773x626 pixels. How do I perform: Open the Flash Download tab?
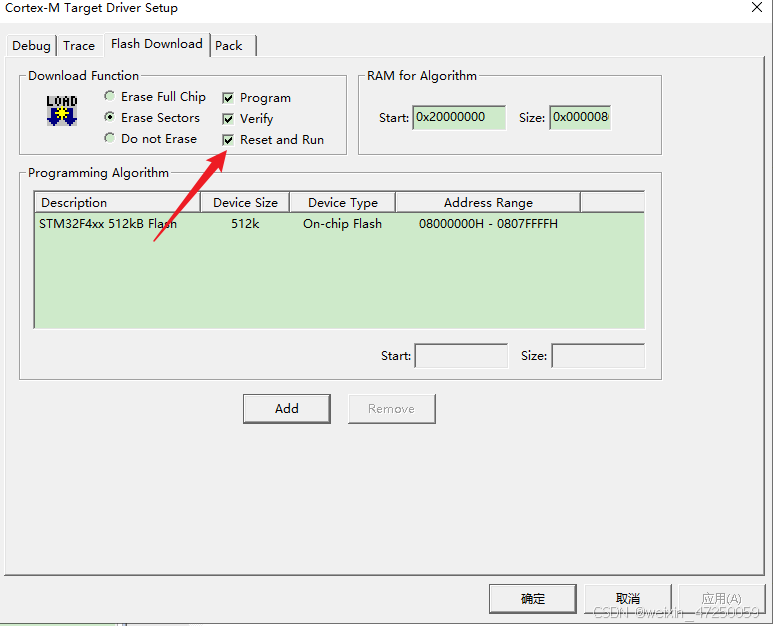[157, 44]
